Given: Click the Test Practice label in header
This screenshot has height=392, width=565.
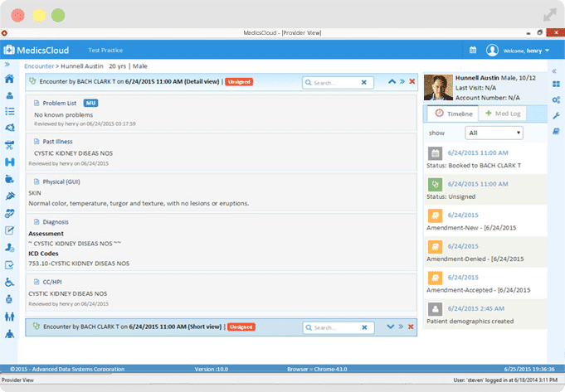Looking at the screenshot, I should coord(105,50).
